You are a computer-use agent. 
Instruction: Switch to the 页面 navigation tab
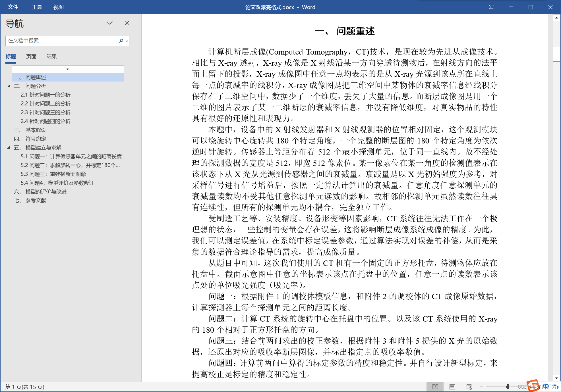tap(31, 56)
